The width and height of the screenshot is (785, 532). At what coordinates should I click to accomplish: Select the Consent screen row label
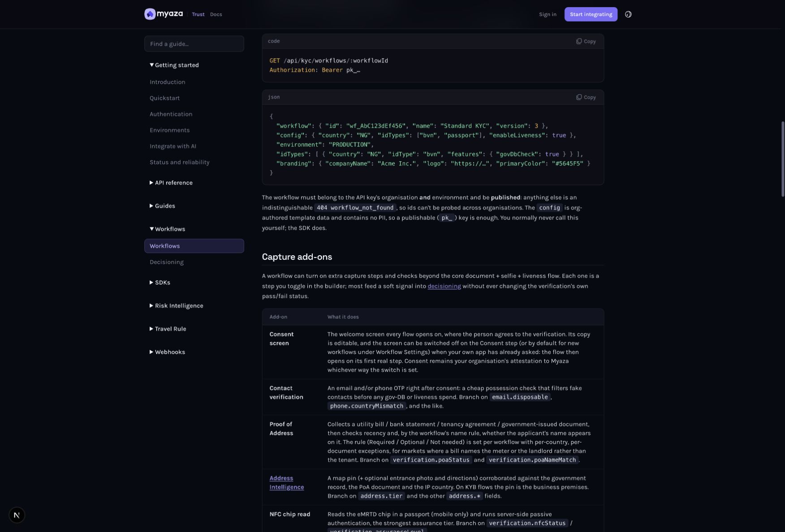click(281, 339)
